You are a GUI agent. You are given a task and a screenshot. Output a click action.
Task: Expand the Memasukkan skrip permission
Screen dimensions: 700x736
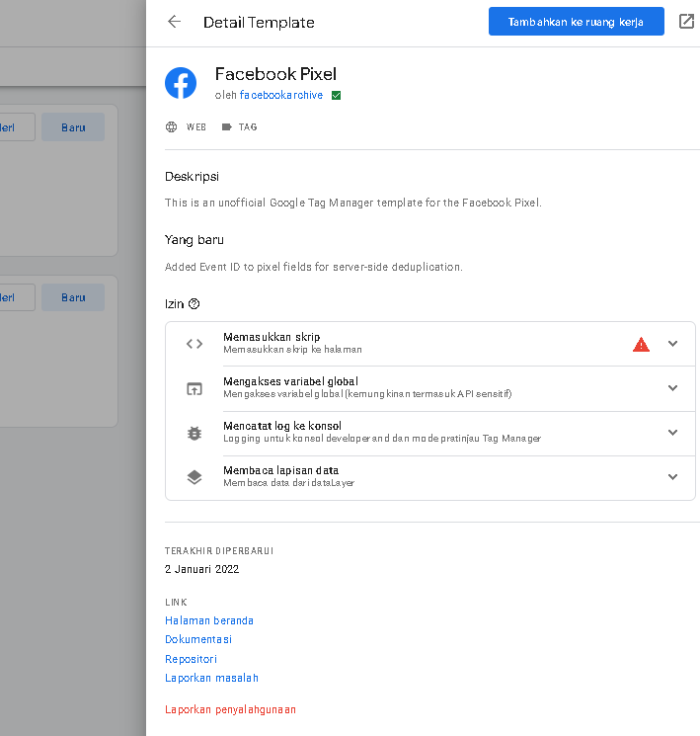coord(672,344)
